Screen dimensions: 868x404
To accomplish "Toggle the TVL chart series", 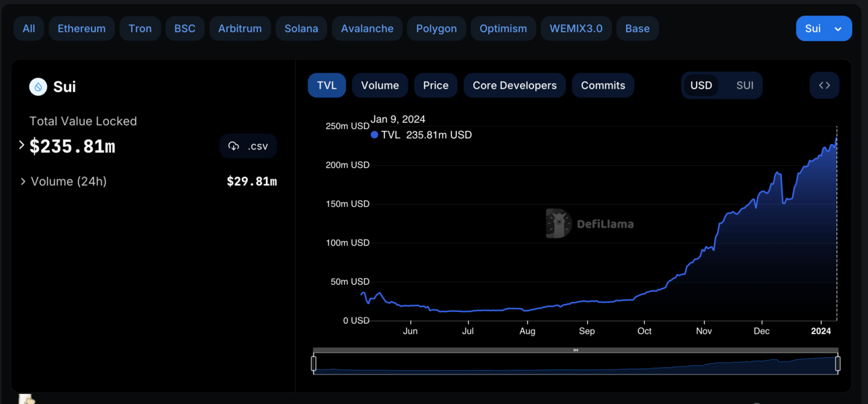I will tap(327, 85).
